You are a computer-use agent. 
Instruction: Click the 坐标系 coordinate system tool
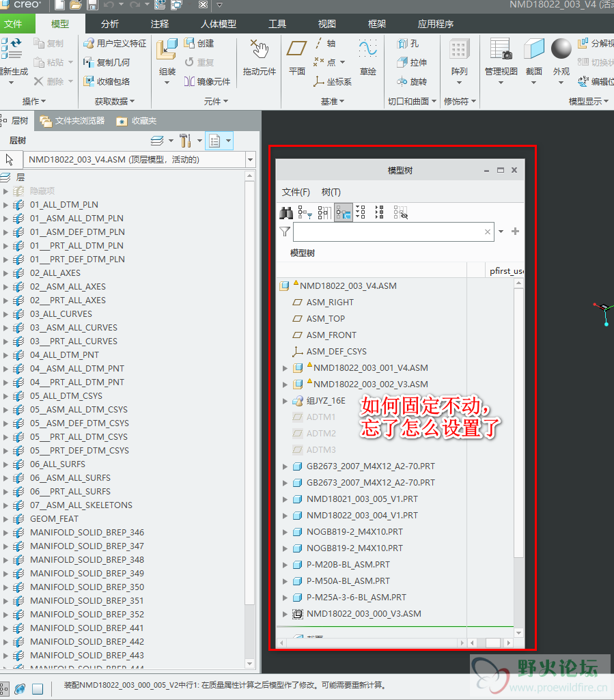point(332,82)
